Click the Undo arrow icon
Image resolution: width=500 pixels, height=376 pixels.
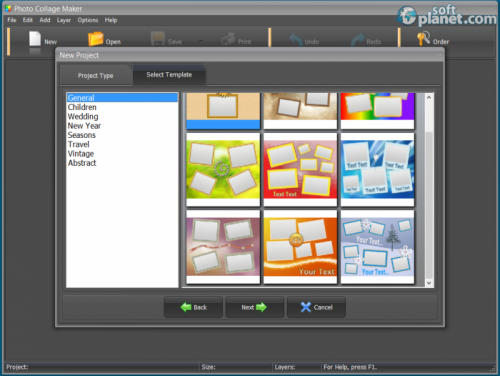296,40
